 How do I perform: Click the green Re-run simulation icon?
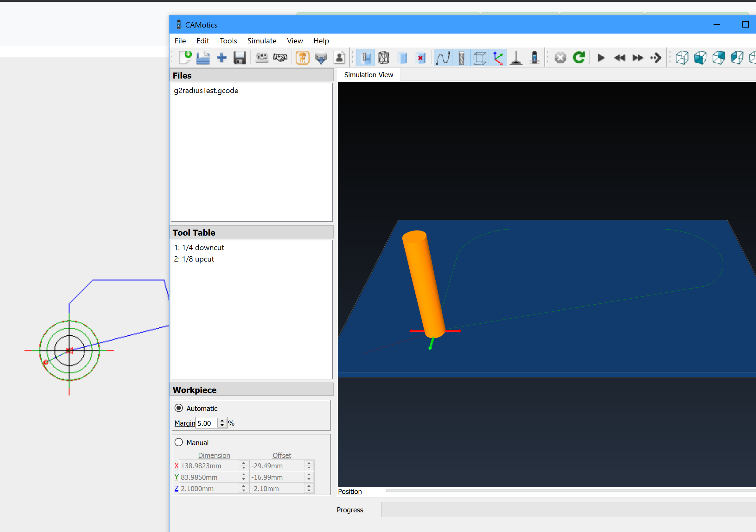pyautogui.click(x=579, y=58)
